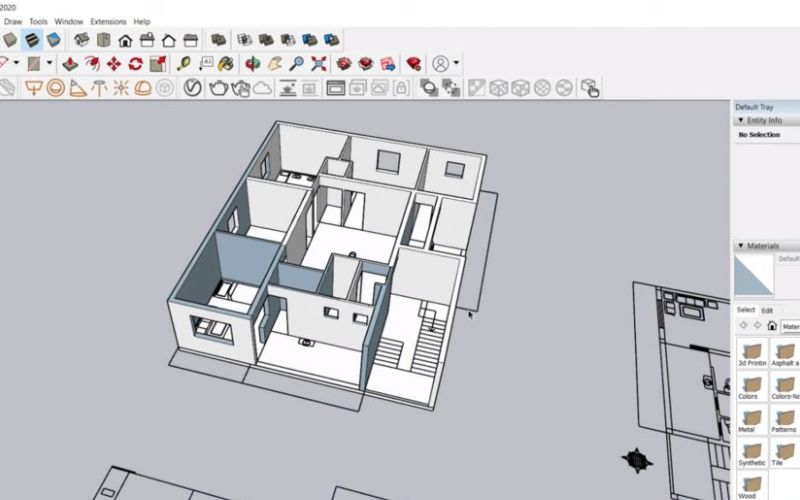The image size is (800, 500).
Task: Select the rectangle shape tool
Action: click(34, 64)
